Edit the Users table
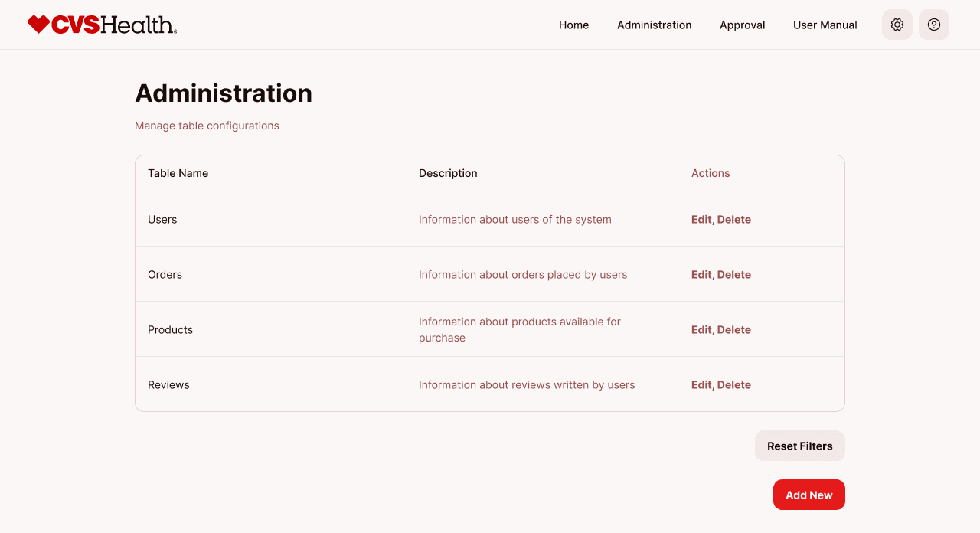 coord(701,219)
